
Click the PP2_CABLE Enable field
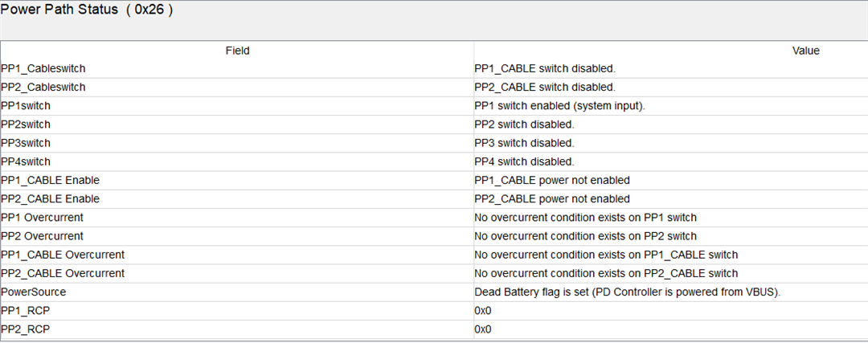pyautogui.click(x=237, y=198)
